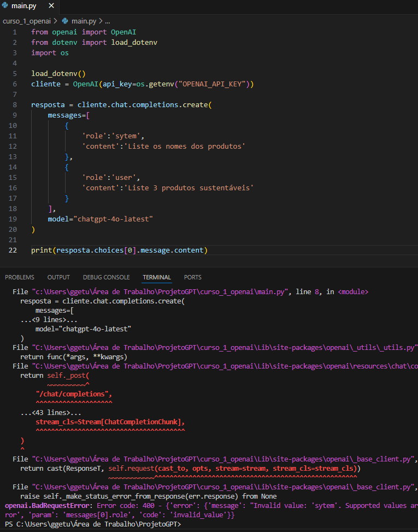Open the DEBUG CONSOLE panel tab
The image size is (418, 532).
(x=107, y=277)
